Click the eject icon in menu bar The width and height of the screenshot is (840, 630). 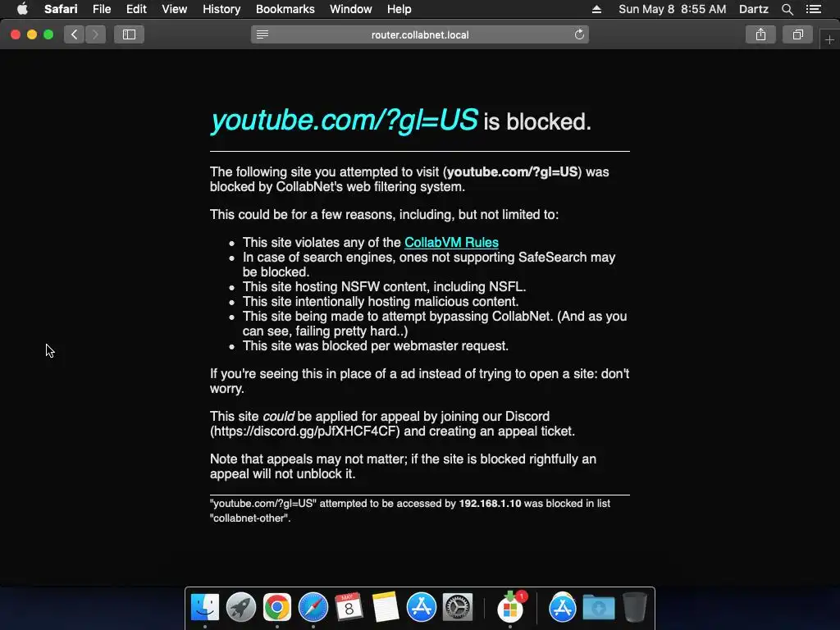(x=596, y=9)
